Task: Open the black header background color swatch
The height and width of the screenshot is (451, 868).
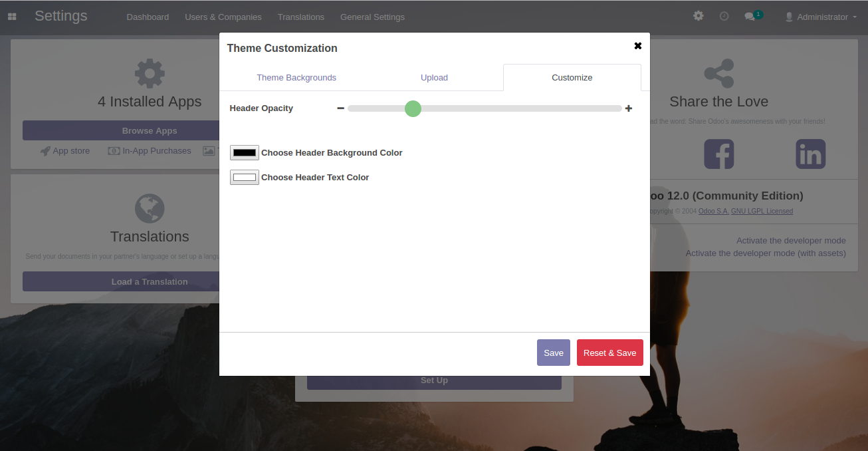Action: pyautogui.click(x=244, y=153)
